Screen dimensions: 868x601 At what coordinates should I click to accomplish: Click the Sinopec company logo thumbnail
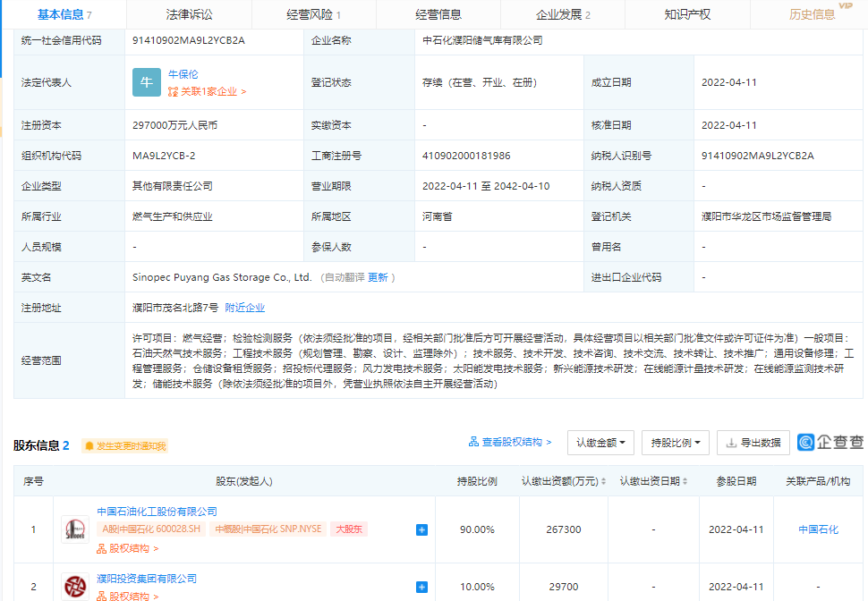pyautogui.click(x=75, y=529)
